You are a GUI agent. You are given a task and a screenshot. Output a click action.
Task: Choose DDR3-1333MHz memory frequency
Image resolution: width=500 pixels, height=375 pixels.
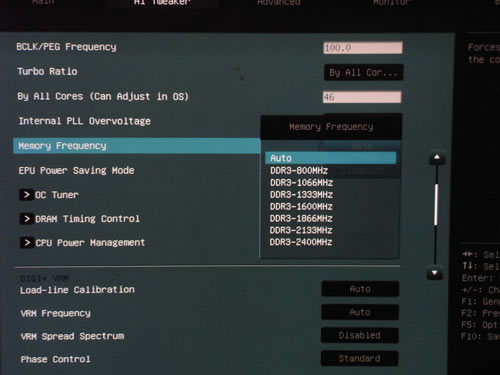301,195
